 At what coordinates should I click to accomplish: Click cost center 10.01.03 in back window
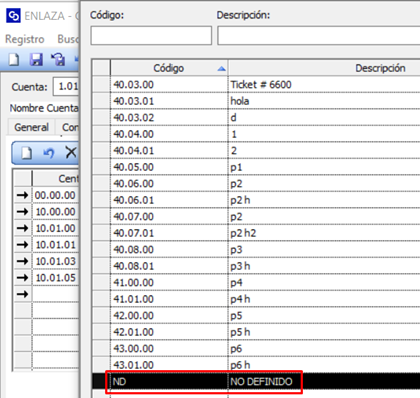56,261
